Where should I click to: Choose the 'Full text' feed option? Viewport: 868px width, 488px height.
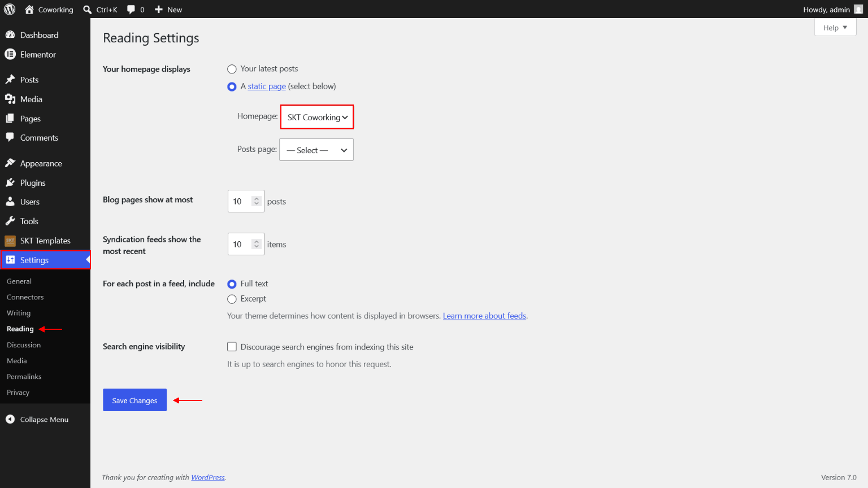(x=232, y=284)
